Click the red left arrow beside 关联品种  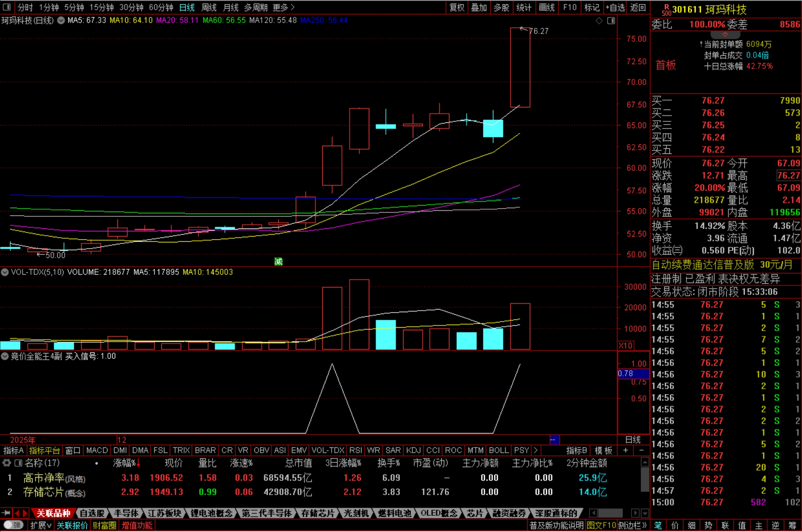[x=17, y=513]
